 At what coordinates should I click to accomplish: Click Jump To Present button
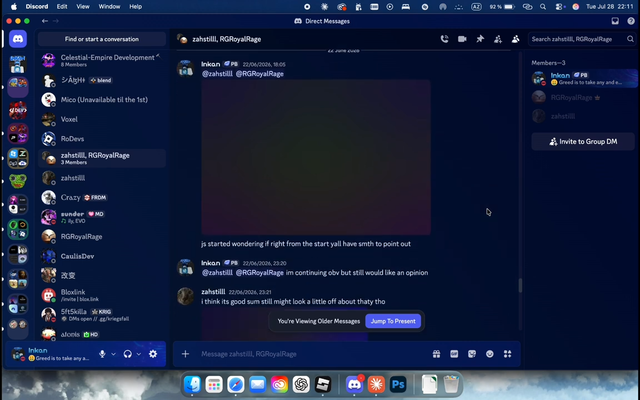click(x=393, y=321)
